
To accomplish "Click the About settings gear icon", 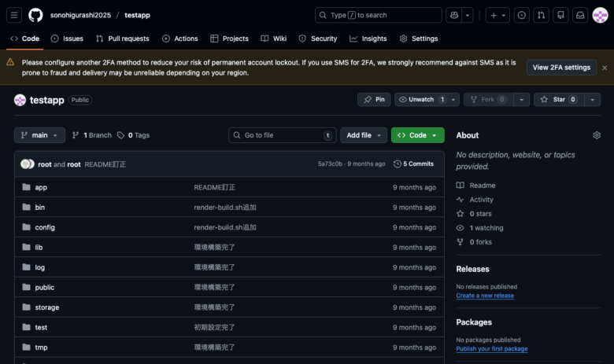I will click(597, 135).
